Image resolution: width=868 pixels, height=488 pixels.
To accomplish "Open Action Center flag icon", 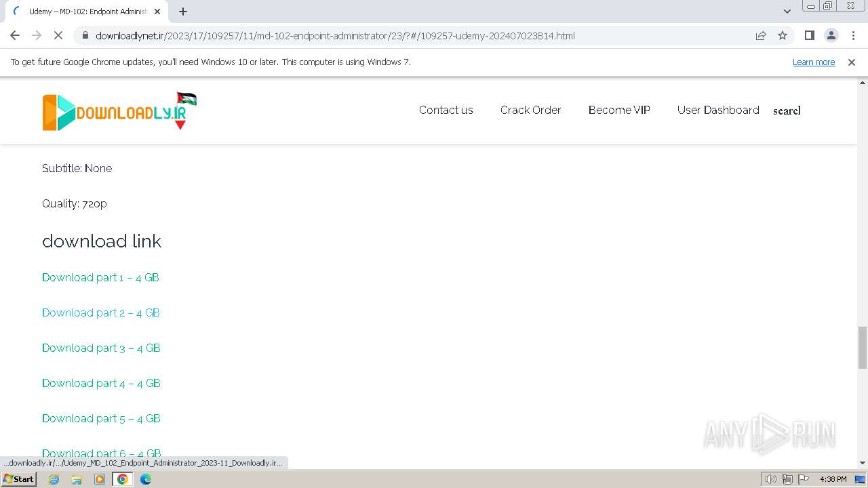I will [x=802, y=479].
